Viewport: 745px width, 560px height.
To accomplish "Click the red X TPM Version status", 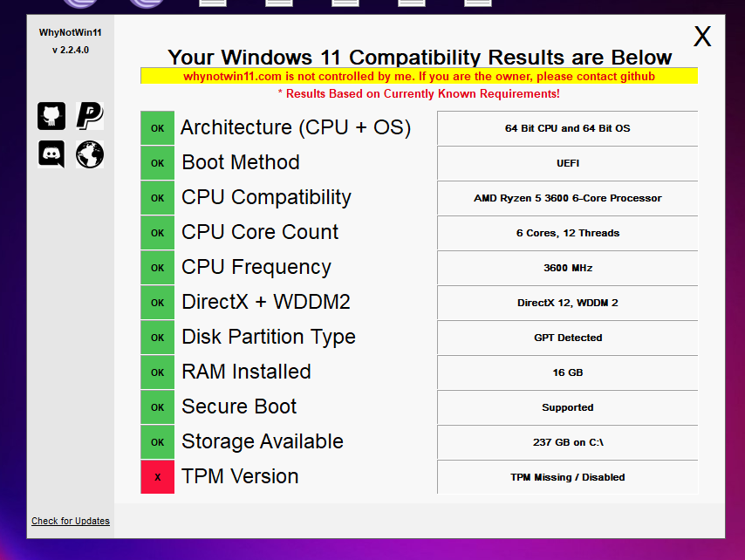I will 157,477.
